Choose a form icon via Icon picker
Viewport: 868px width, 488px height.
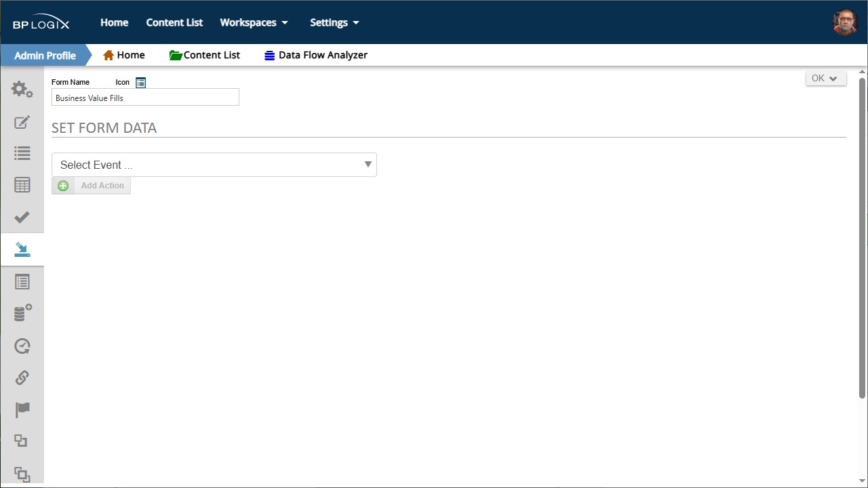click(x=140, y=83)
